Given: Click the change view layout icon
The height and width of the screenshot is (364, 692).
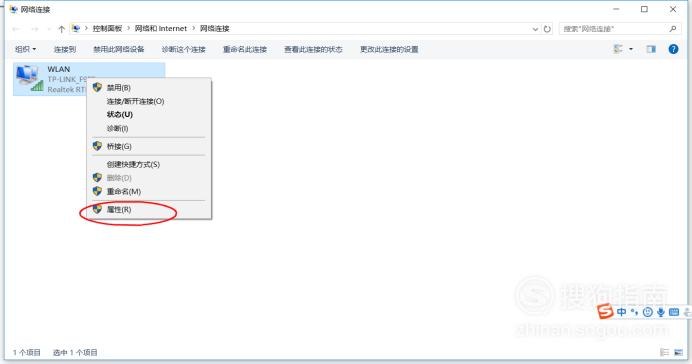Looking at the screenshot, I should pos(618,49).
